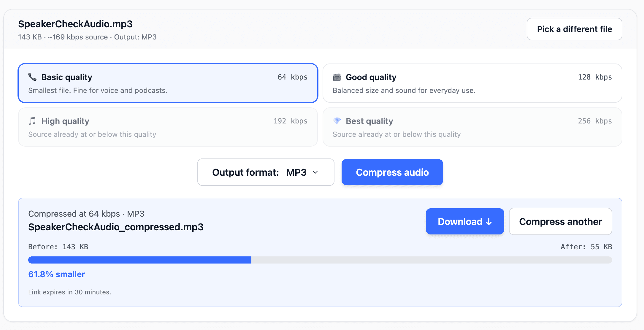Click the boombox icon beside Good quality

337,77
